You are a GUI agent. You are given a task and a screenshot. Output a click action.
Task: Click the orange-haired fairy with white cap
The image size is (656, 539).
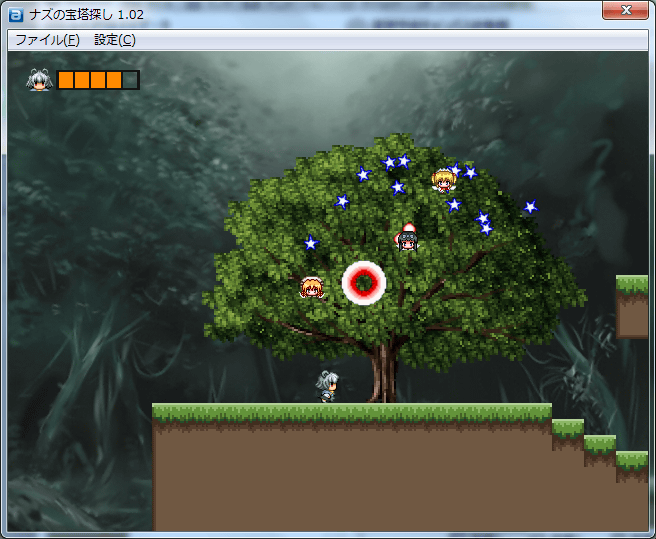tap(312, 287)
